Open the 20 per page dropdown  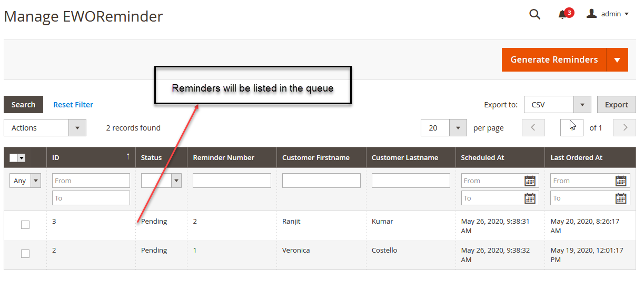pyautogui.click(x=444, y=128)
